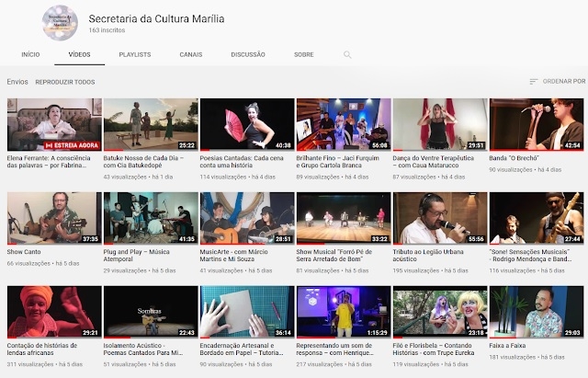Click the Faixa a Faixa title link
The image size is (588, 378).
pos(507,345)
